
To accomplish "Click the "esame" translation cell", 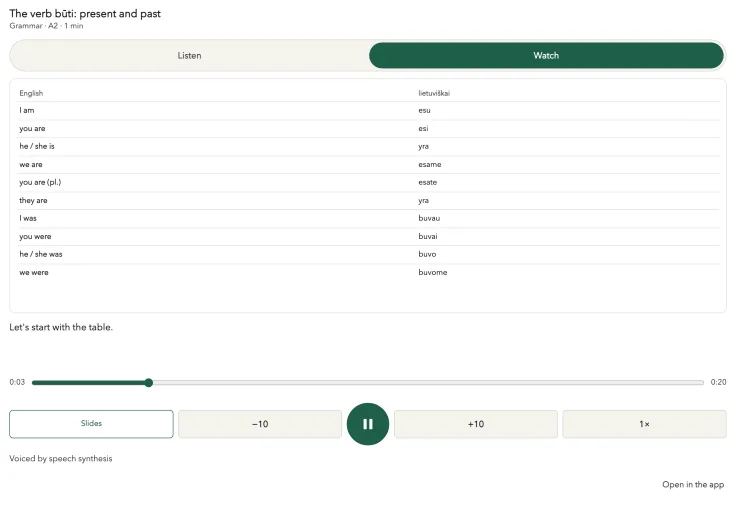I will coord(429,164).
